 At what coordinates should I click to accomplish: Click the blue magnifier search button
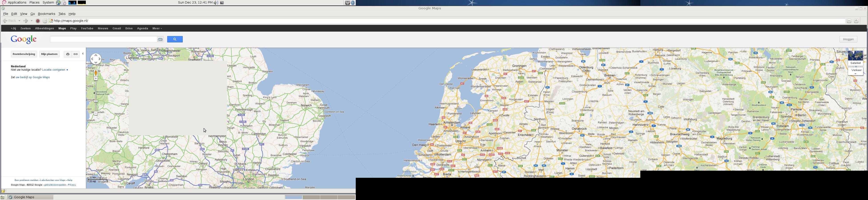point(175,39)
